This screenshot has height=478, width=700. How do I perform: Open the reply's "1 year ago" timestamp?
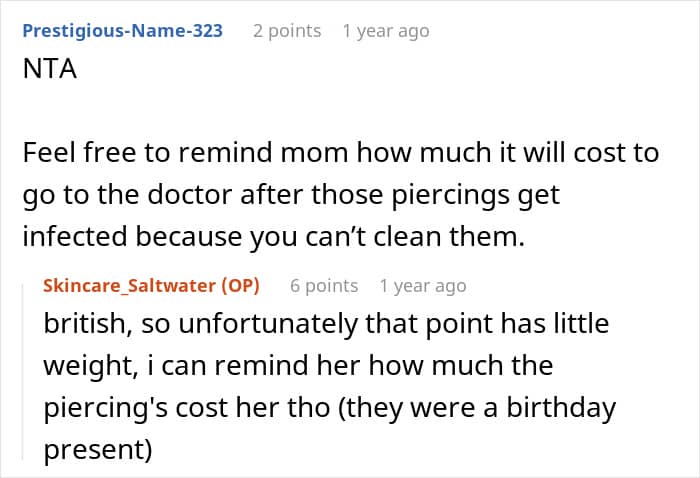point(423,286)
